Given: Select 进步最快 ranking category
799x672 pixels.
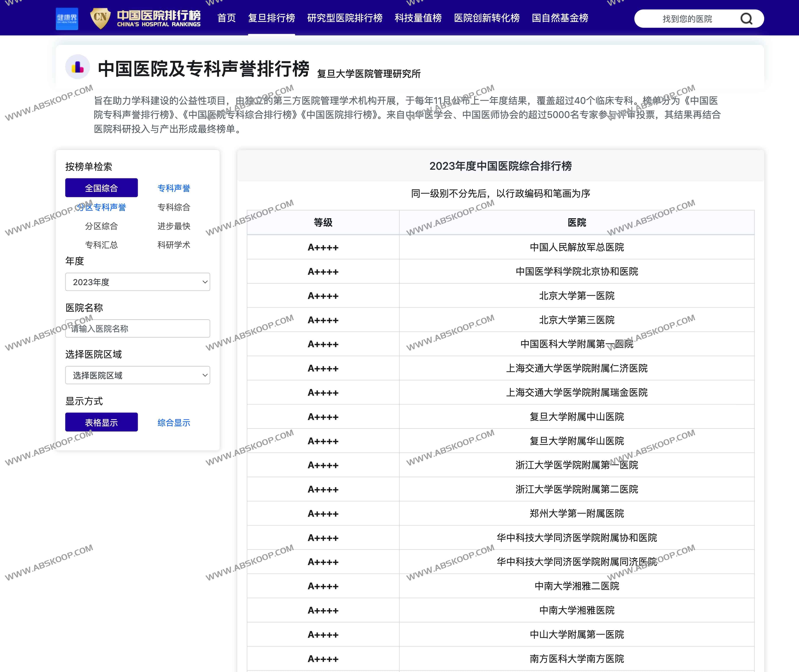Looking at the screenshot, I should coord(174,226).
